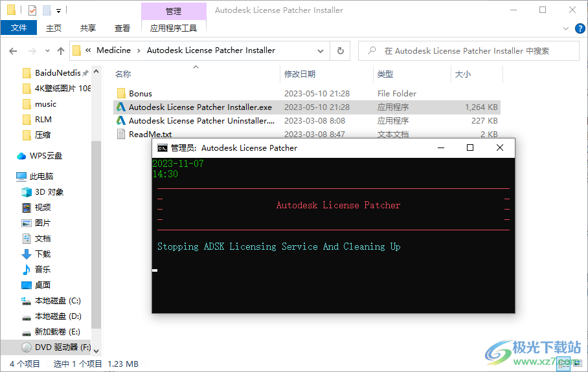
Task: Click the forward navigation arrow
Action: [x=32, y=51]
